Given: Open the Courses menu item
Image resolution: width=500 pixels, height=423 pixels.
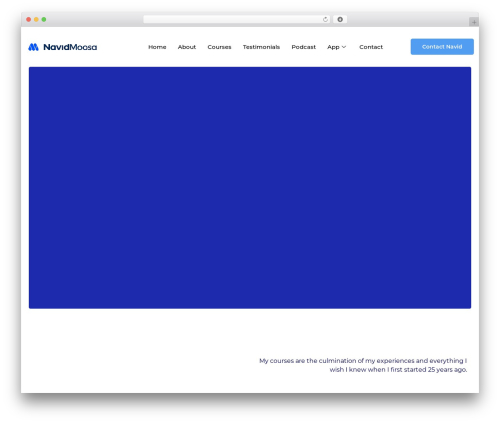Looking at the screenshot, I should click(219, 47).
